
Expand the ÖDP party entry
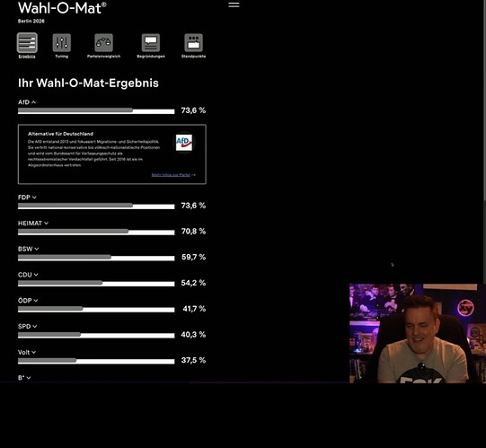point(28,301)
